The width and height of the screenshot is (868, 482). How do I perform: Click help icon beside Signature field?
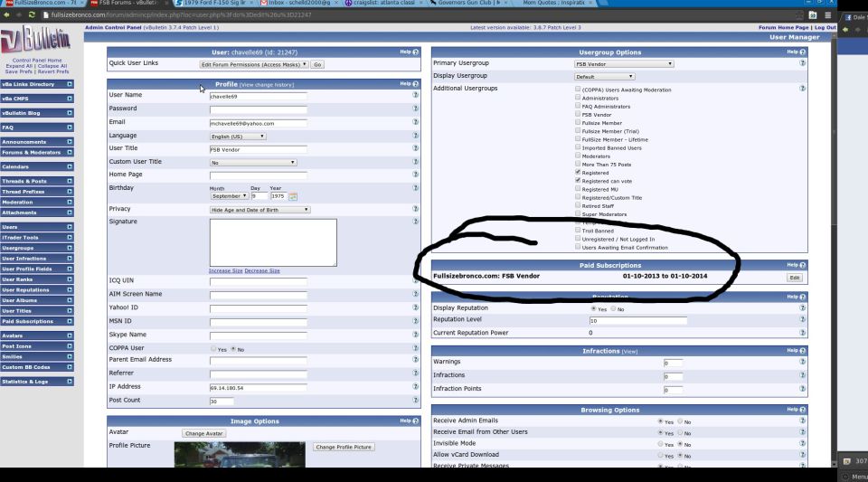(x=415, y=222)
